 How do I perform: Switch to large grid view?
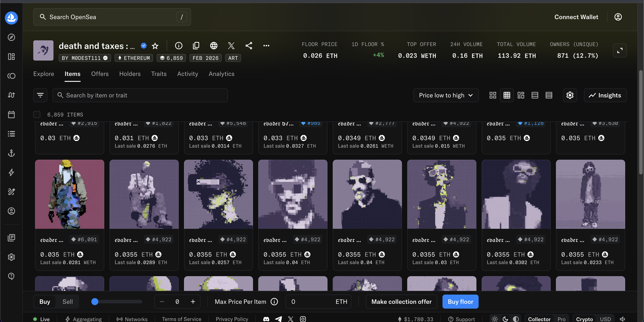pos(492,95)
